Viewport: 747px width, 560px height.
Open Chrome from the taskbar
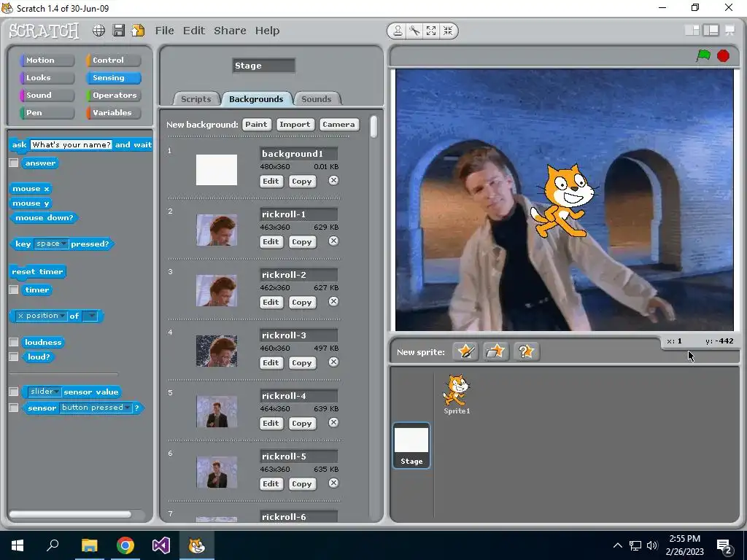tap(125, 545)
